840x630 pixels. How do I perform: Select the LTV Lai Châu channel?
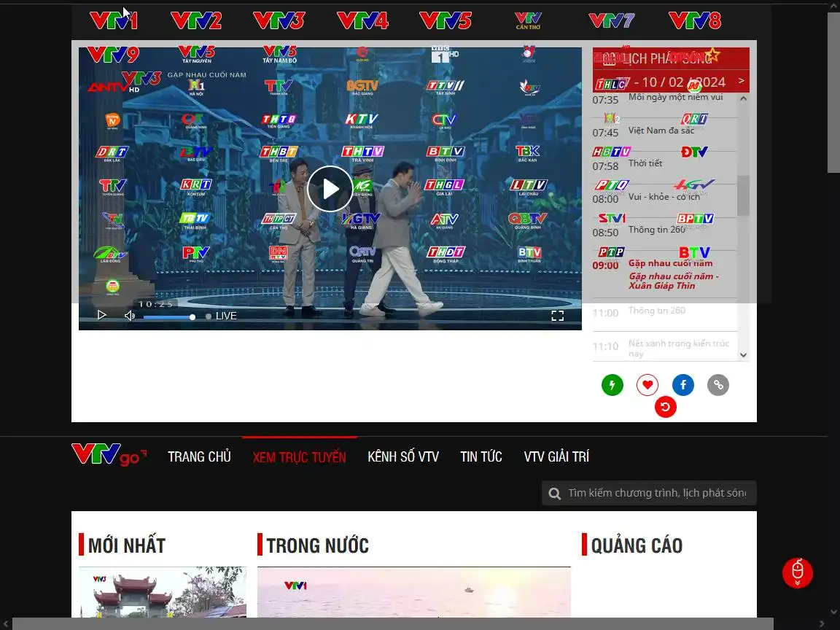(x=528, y=187)
